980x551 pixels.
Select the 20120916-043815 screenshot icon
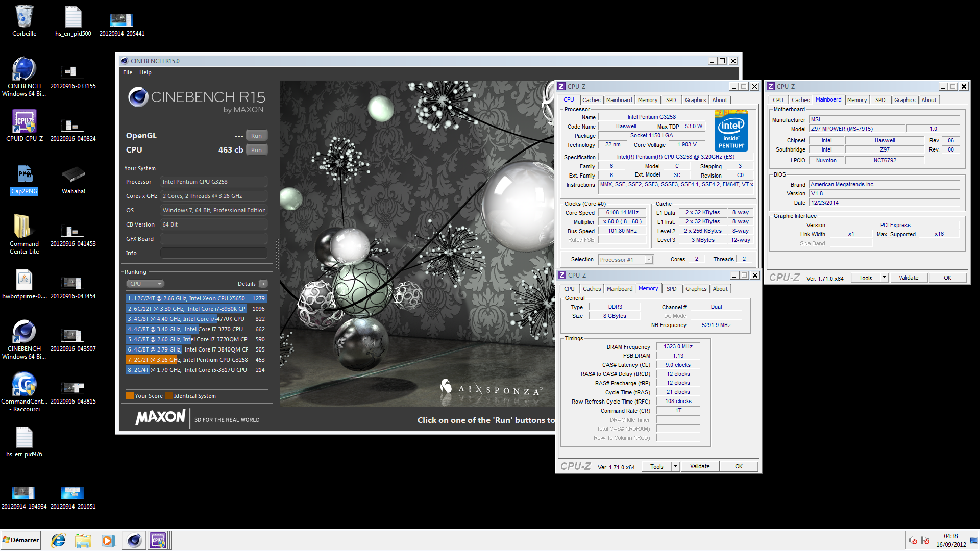[73, 388]
